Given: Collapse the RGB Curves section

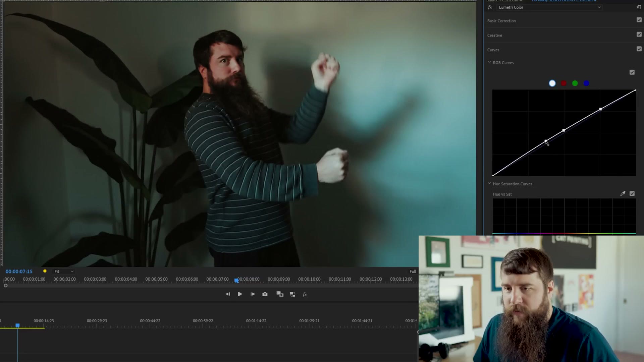Looking at the screenshot, I should point(489,62).
